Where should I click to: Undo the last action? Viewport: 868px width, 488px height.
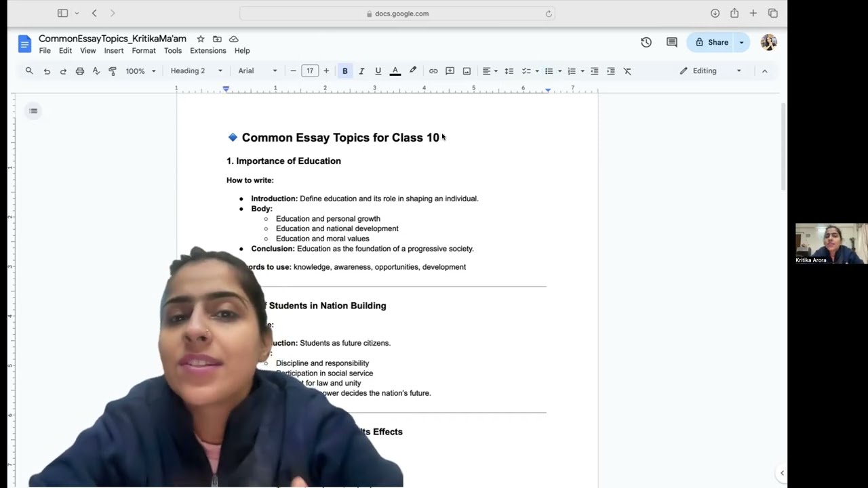pos(47,70)
